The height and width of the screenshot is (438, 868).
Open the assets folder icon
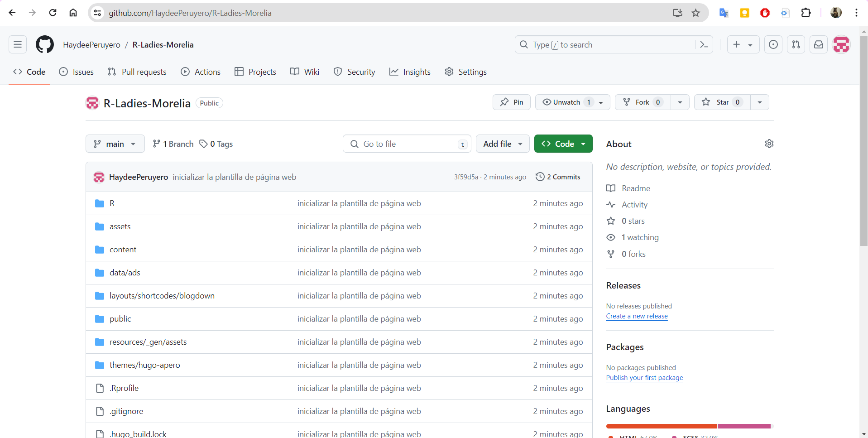pyautogui.click(x=100, y=226)
